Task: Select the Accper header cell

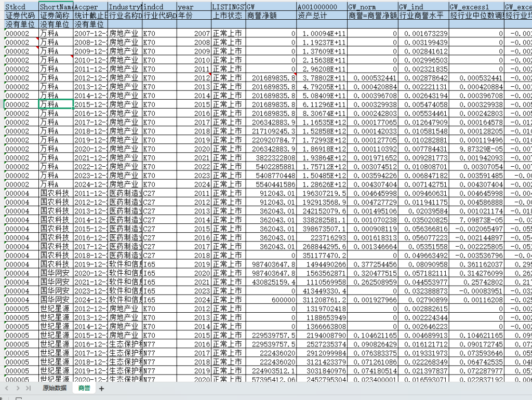Action: (x=90, y=7)
